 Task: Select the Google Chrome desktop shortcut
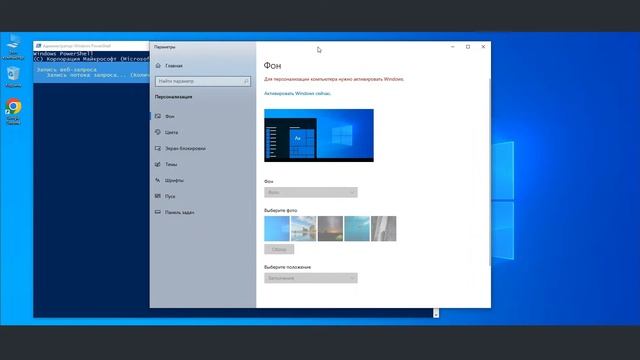[13, 111]
